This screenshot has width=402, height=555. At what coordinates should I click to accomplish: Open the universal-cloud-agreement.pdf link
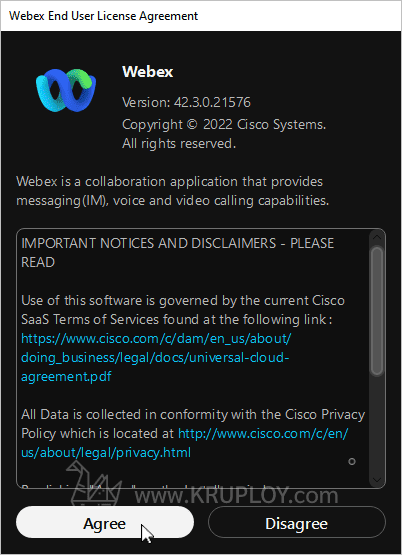[x=156, y=357]
